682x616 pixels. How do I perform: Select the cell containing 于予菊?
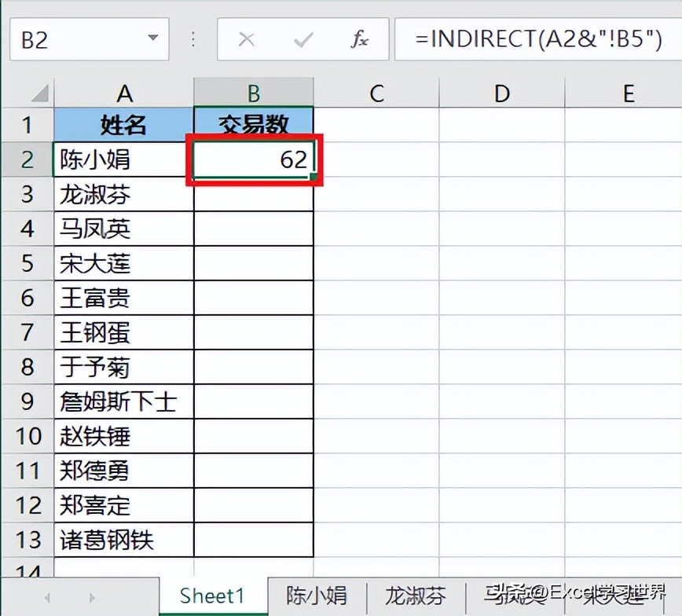(x=124, y=367)
